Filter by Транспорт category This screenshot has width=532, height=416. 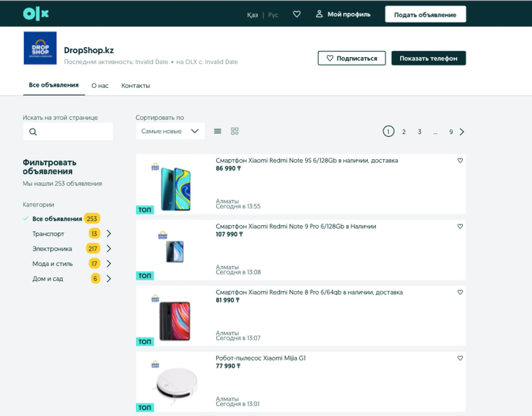coord(48,234)
